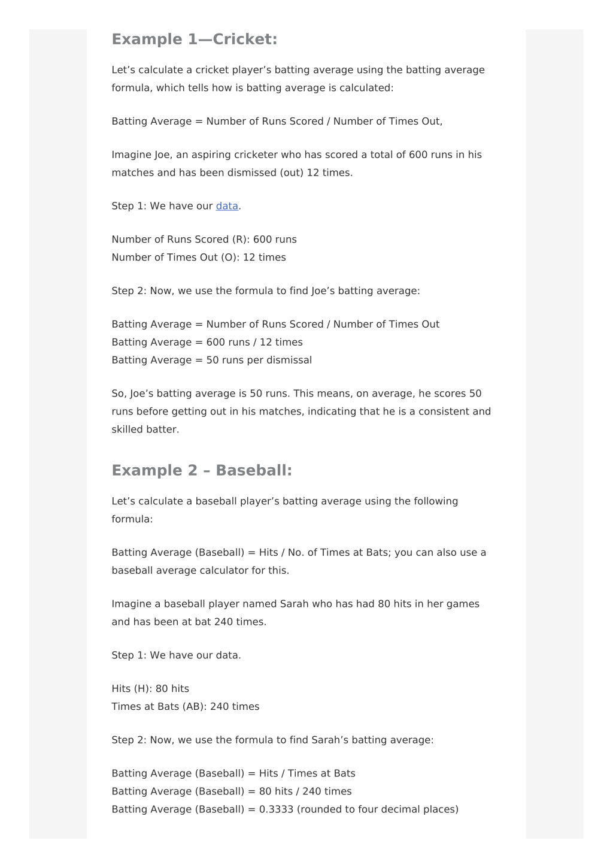Click the 'Step 2' line about Sarah's batting average

tap(272, 740)
